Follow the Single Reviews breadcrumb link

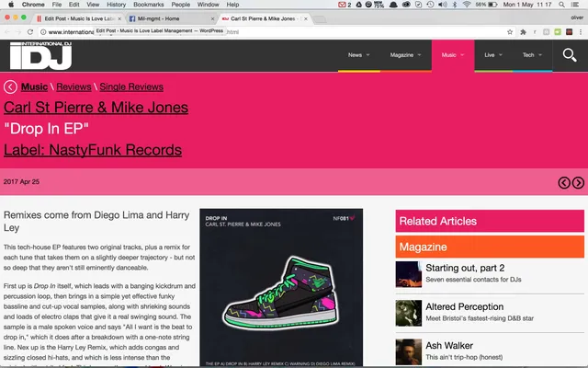131,86
